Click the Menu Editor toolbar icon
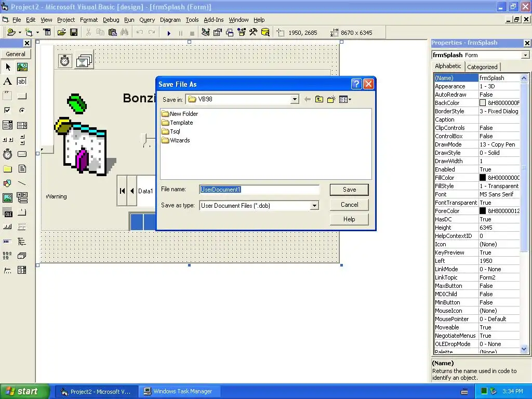 pos(47,32)
